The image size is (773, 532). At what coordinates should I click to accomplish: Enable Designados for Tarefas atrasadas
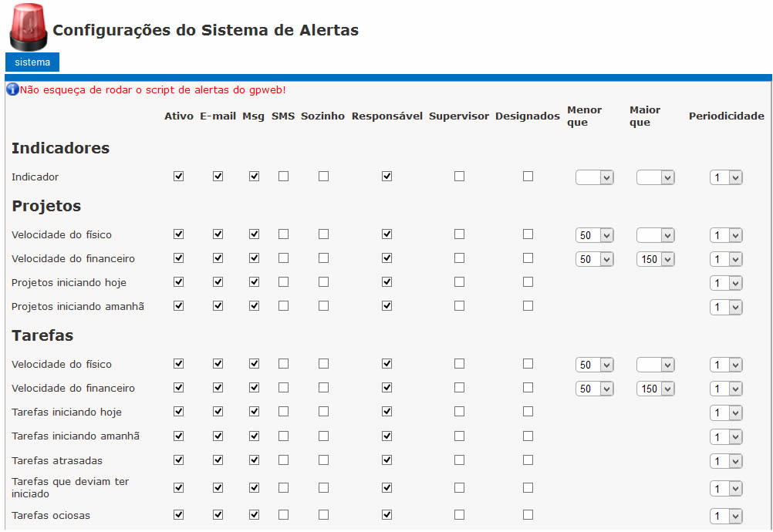[528, 460]
